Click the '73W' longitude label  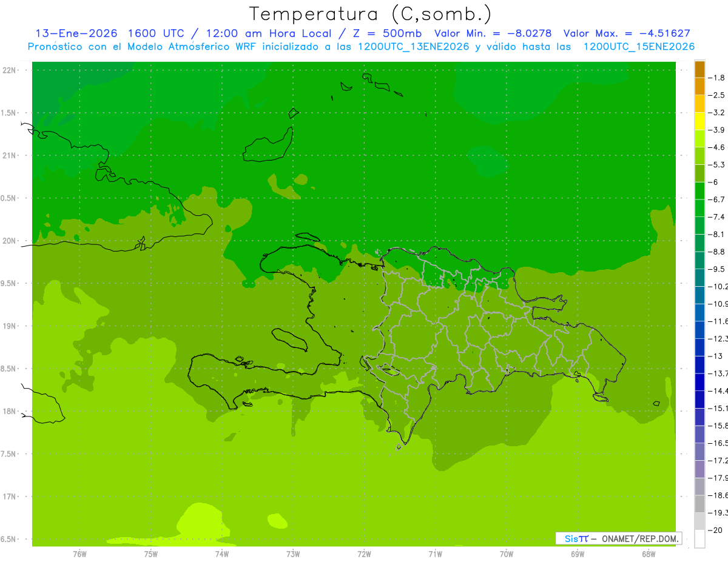click(x=293, y=554)
